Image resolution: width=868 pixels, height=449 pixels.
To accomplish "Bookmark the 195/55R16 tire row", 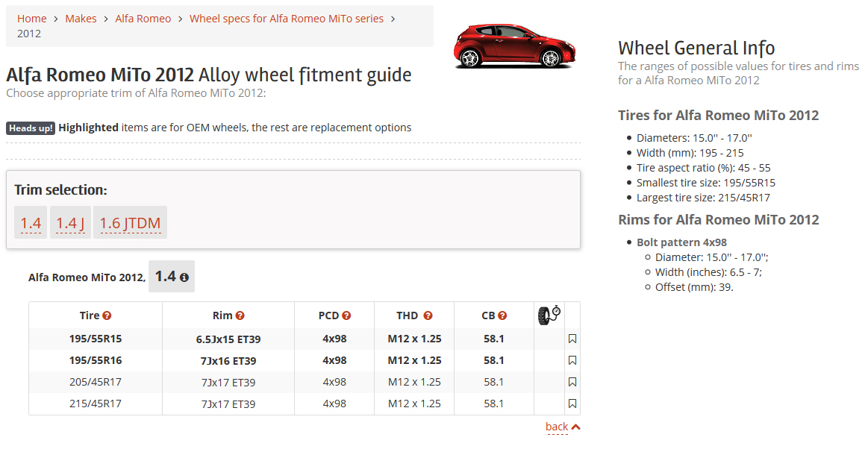I will pos(572,360).
